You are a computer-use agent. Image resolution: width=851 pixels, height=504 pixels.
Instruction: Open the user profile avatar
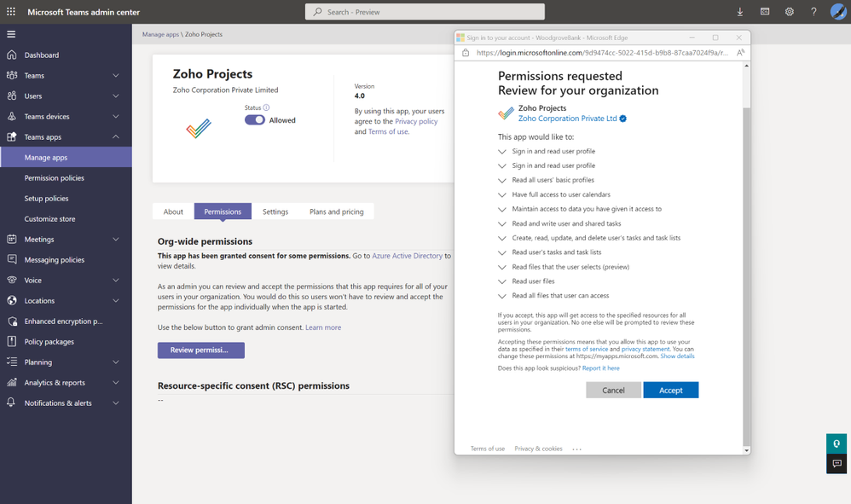(838, 11)
